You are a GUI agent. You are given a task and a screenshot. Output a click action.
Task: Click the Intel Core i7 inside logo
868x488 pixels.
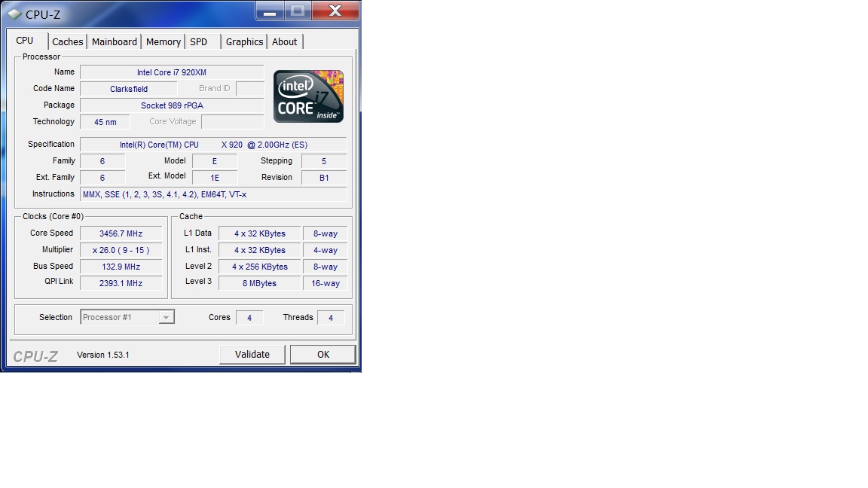point(308,96)
